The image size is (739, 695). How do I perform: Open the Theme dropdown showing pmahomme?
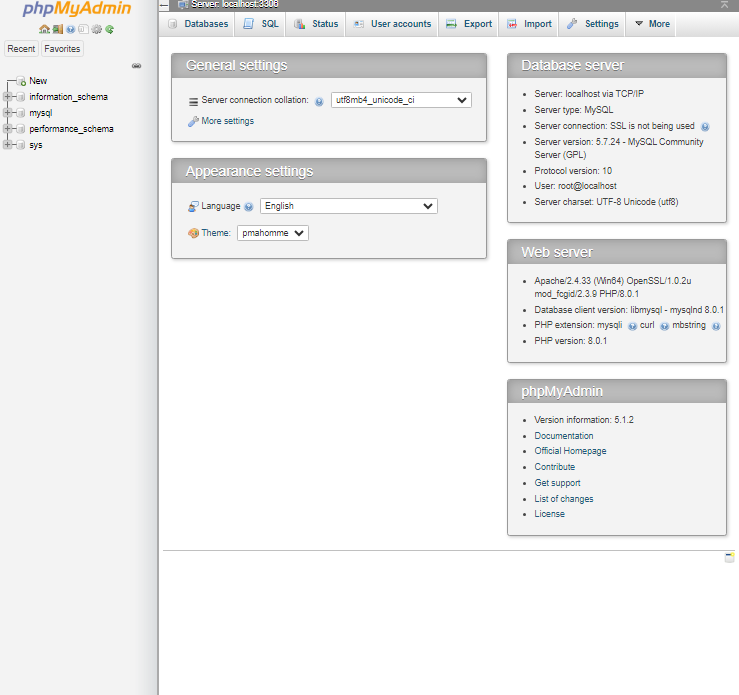[273, 233]
